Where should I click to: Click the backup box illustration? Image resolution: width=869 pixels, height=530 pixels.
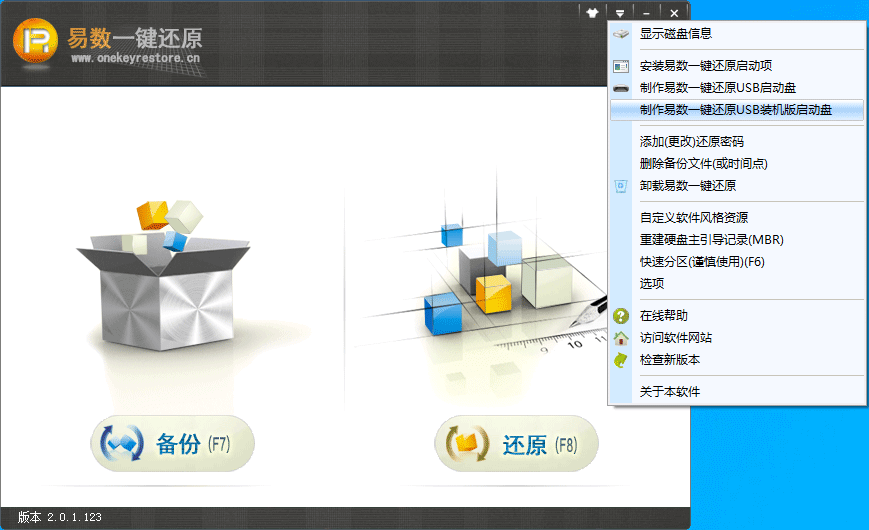point(163,274)
